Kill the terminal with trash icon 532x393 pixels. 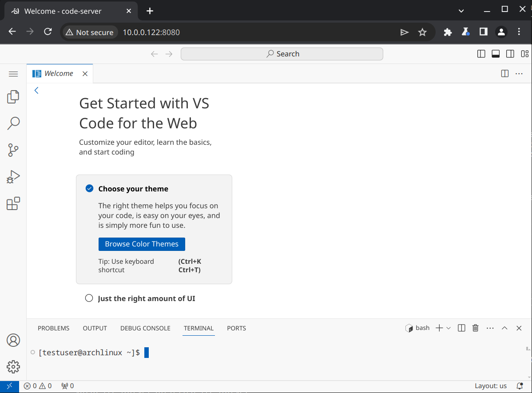(476, 328)
